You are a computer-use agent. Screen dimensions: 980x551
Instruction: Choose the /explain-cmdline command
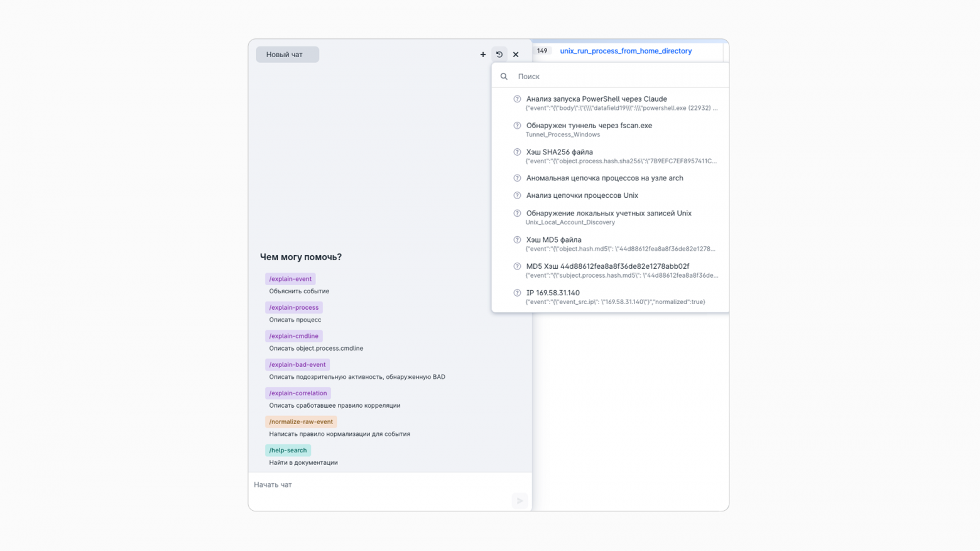click(x=294, y=336)
